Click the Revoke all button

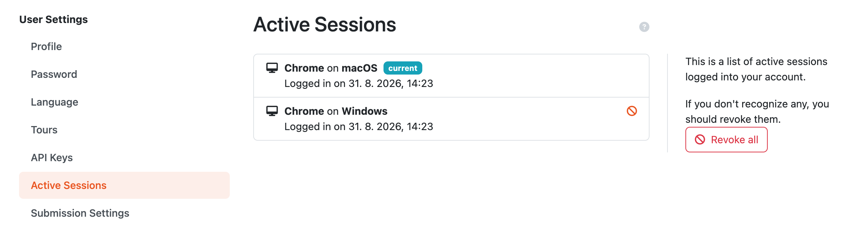point(726,140)
